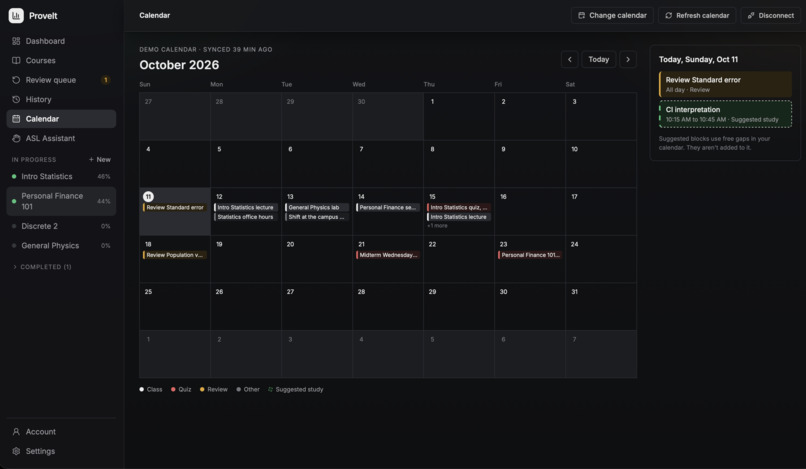Viewport: 806px width, 469px height.
Task: Click the orange Review legend dot
Action: coord(202,389)
